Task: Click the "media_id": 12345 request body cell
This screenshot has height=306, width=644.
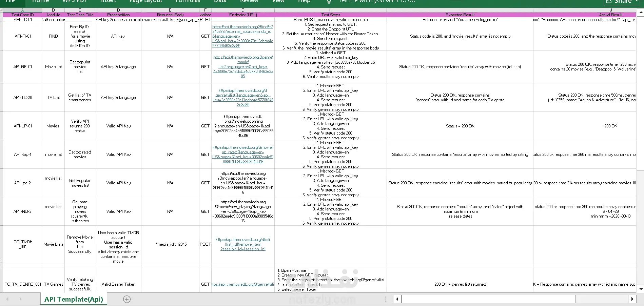Action: 170,244
